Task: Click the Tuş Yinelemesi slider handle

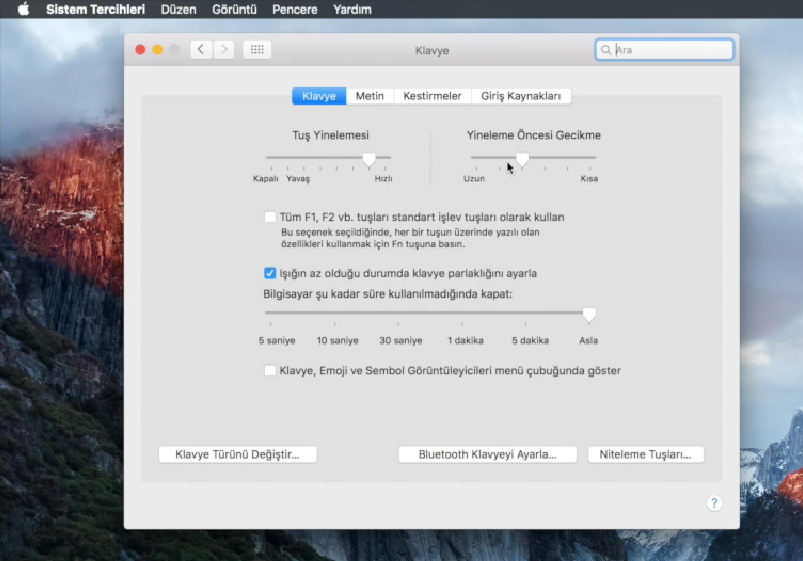Action: click(x=369, y=158)
